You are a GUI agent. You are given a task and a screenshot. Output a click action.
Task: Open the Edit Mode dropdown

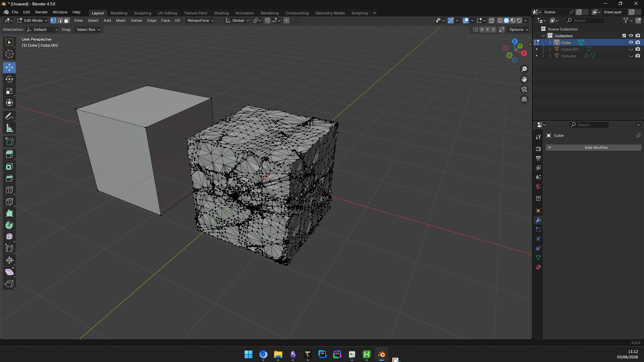[x=32, y=20]
